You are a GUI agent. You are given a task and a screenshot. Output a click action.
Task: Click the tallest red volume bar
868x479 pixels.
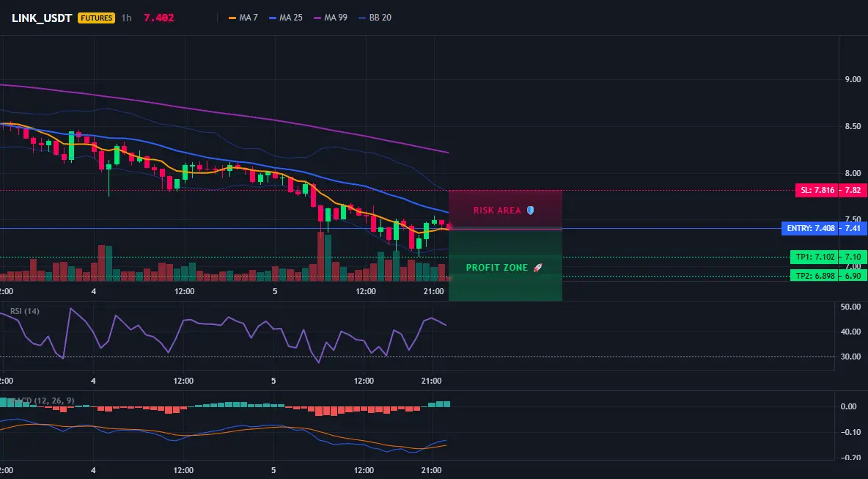[x=320, y=257]
